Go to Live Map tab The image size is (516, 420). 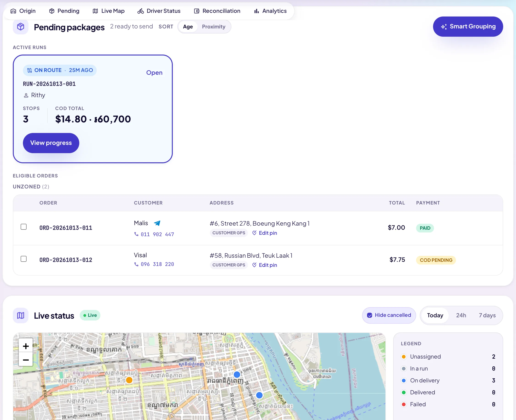[109, 11]
